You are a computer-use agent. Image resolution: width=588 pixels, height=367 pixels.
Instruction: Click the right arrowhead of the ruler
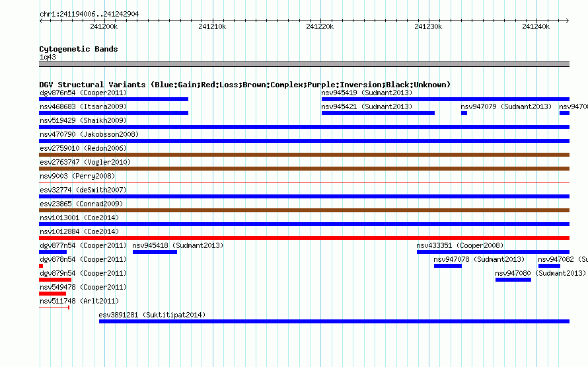tap(568, 20)
